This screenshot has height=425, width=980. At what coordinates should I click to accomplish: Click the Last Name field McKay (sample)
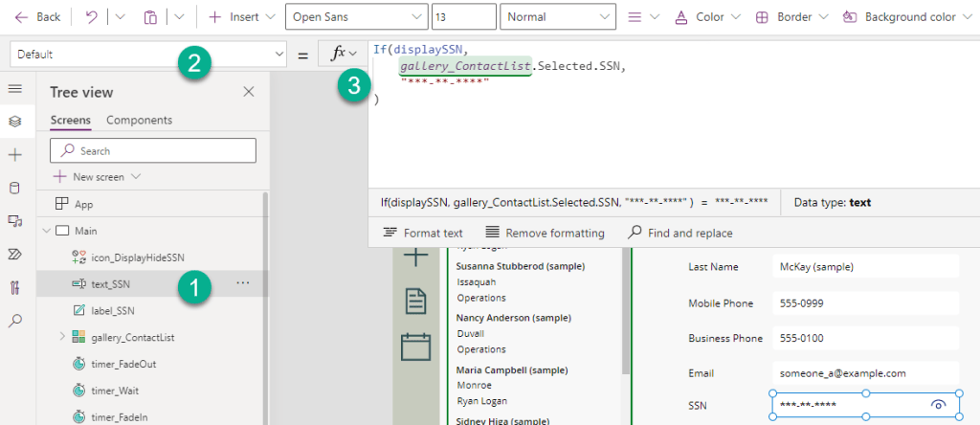[865, 267]
